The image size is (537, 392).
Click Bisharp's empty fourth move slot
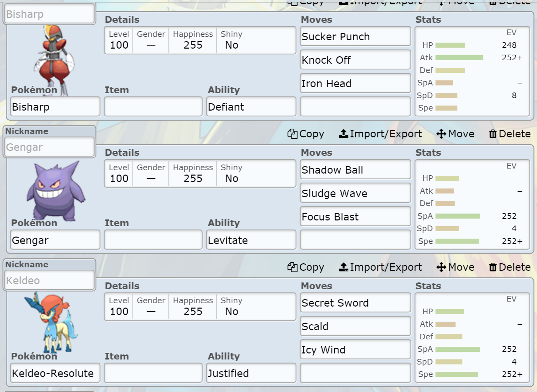[355, 107]
